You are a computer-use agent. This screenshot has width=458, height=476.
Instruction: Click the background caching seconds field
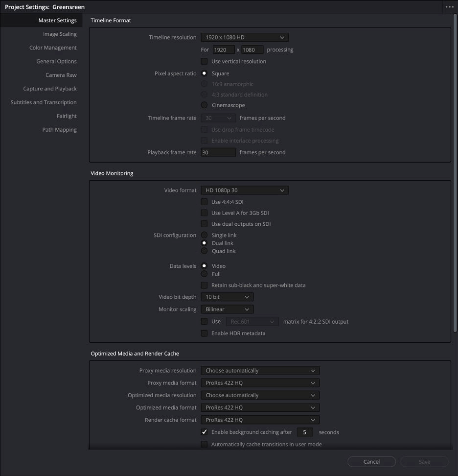coord(304,432)
